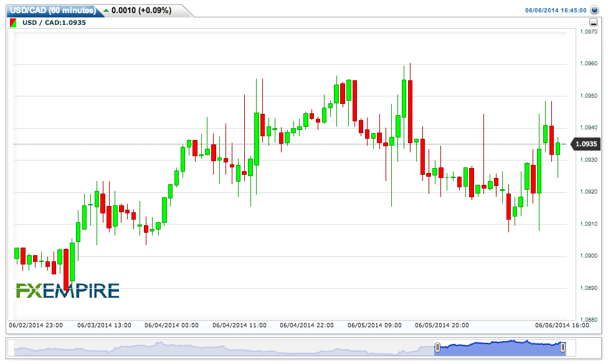Click the 1.0920 price axis label
The width and height of the screenshot is (608, 364).
[588, 192]
